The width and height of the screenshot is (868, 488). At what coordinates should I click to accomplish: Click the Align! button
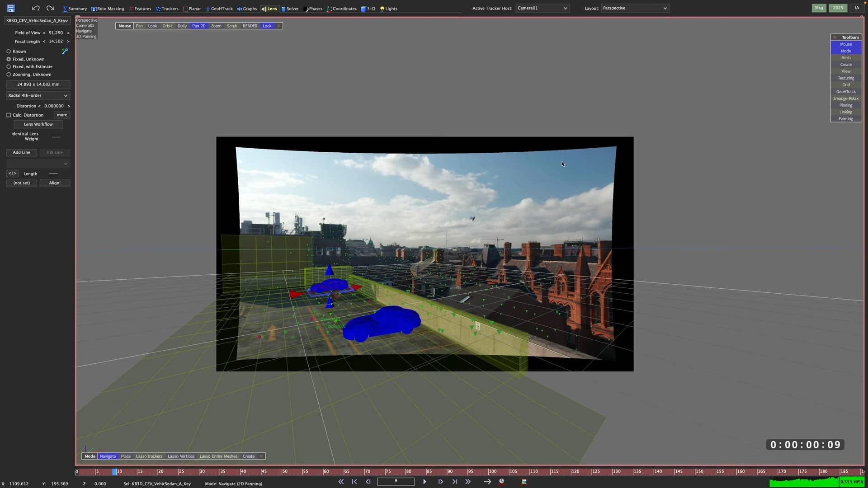[55, 183]
